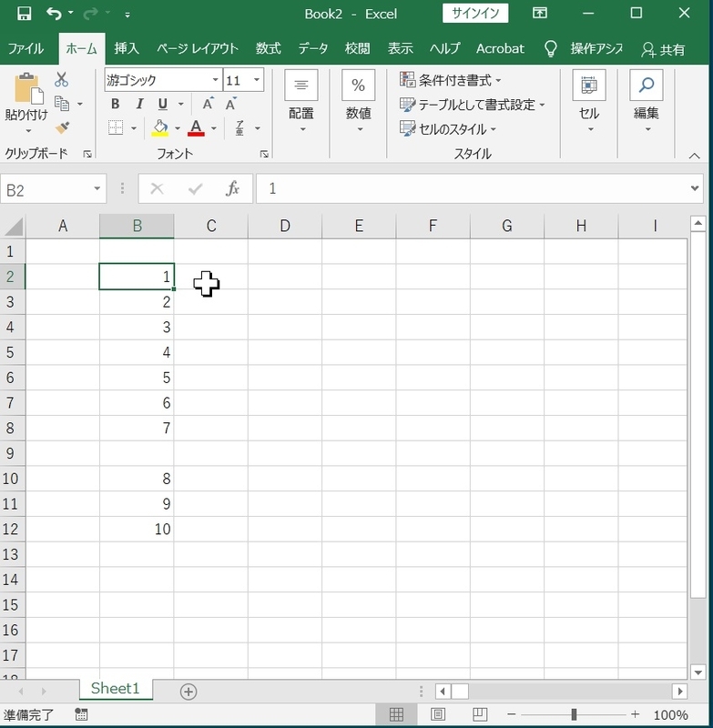713x728 pixels.
Task: Toggle bold formatting
Action: [116, 104]
